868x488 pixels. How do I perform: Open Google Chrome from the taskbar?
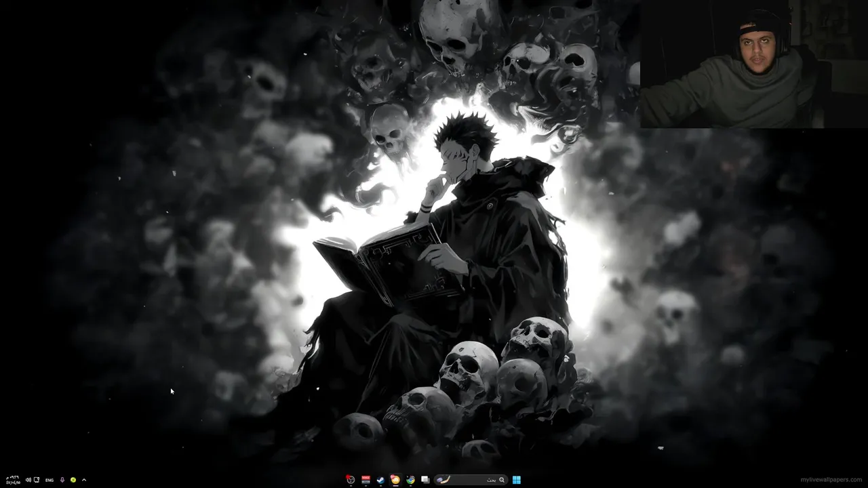(410, 480)
